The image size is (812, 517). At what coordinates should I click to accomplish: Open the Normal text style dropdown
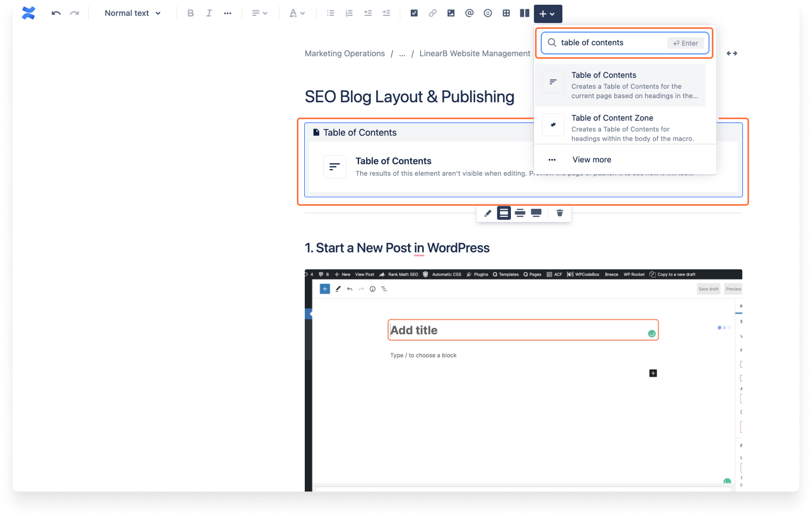[x=132, y=13]
